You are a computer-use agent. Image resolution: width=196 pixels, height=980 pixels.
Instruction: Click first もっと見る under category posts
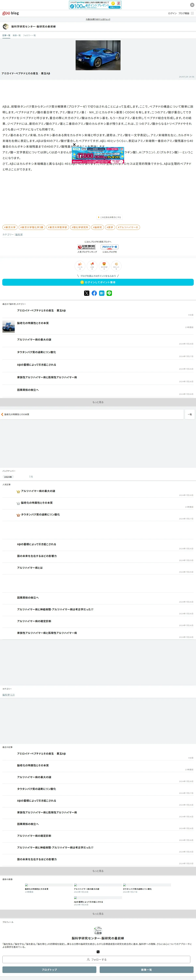98,402
